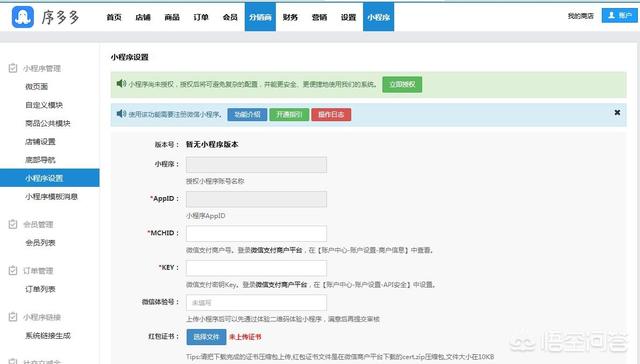Click the green 立即授权 button
Viewport: 640px width, 364px height.
pyautogui.click(x=402, y=84)
